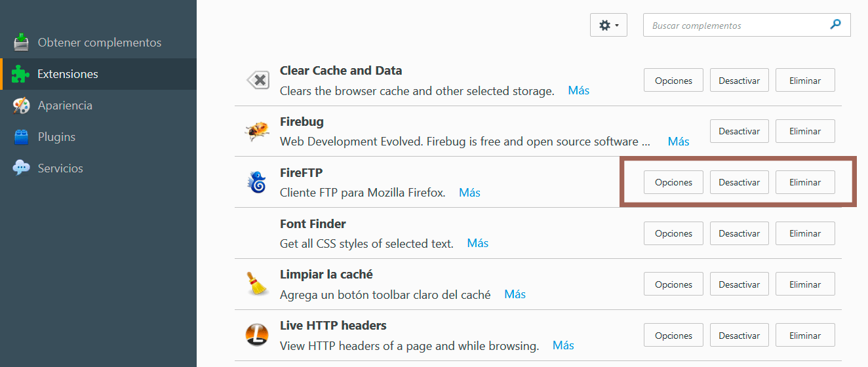The width and height of the screenshot is (868, 367).
Task: Disable the Font Finder extension
Action: (739, 233)
